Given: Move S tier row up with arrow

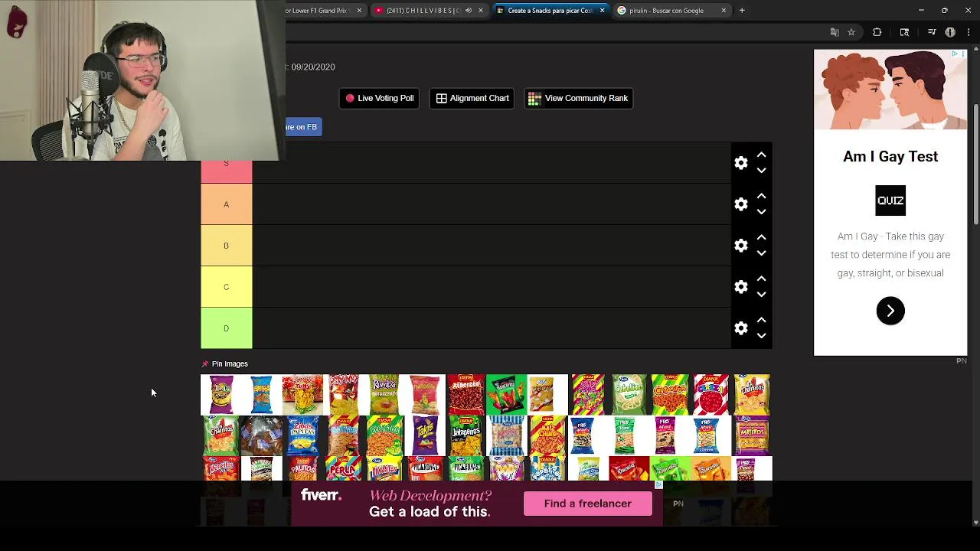Looking at the screenshot, I should coord(761,155).
